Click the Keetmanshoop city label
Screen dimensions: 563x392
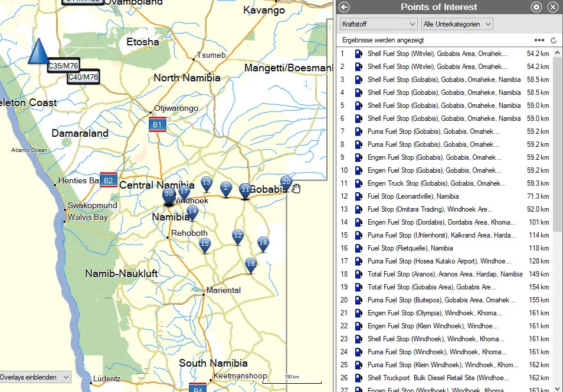tap(240, 375)
